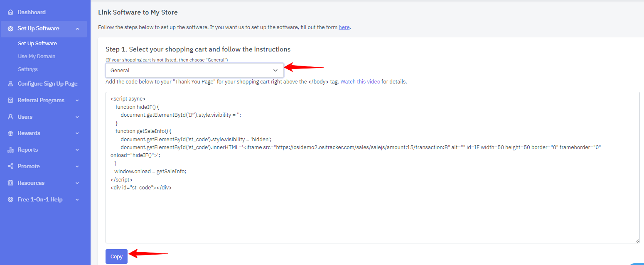Expand the Users menu chevron
The image size is (644, 265).
click(77, 117)
